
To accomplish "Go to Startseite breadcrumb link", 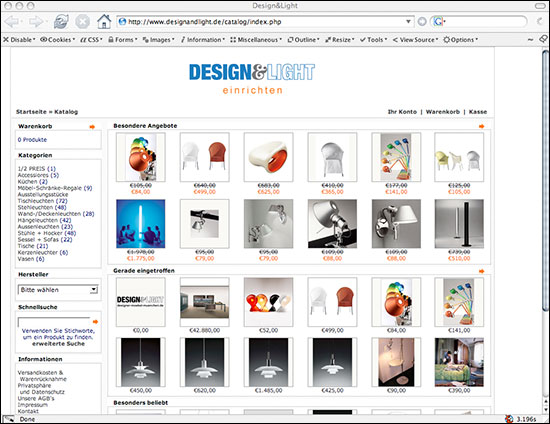I will click(x=31, y=112).
